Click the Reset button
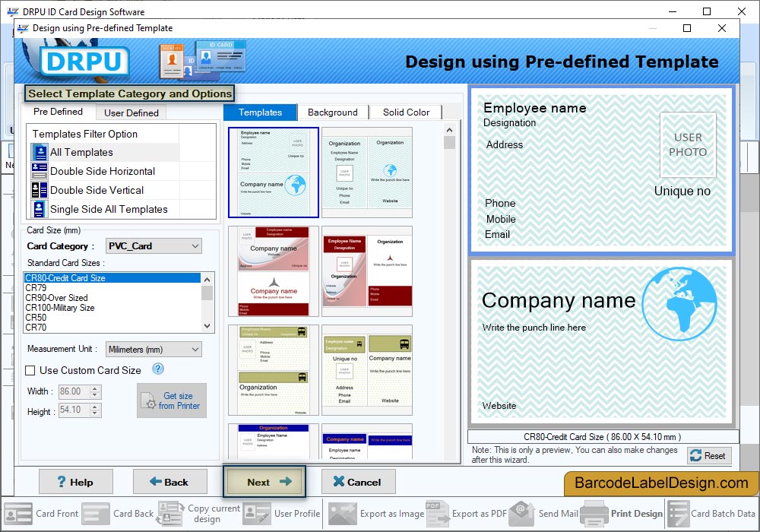The width and height of the screenshot is (760, 532). click(709, 455)
